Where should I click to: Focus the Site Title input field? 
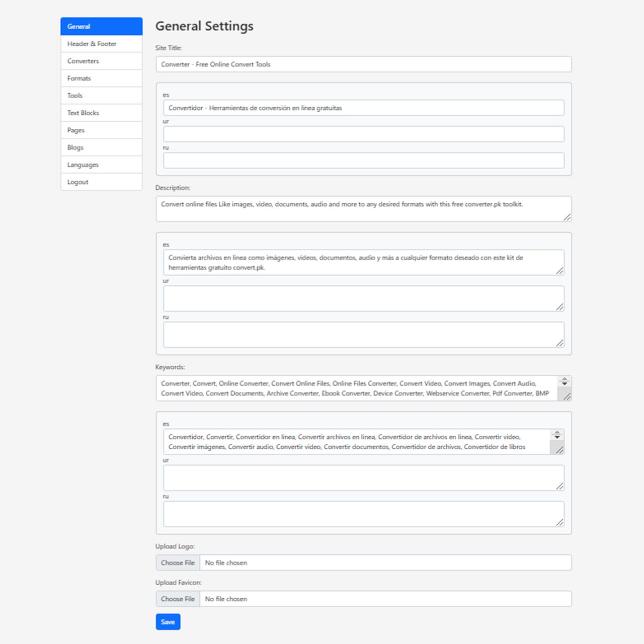point(364,64)
